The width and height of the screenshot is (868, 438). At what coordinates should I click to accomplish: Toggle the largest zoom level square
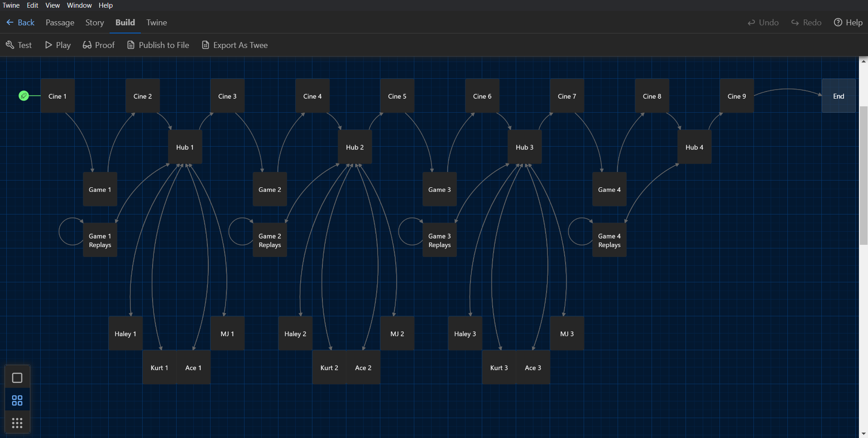click(x=17, y=377)
